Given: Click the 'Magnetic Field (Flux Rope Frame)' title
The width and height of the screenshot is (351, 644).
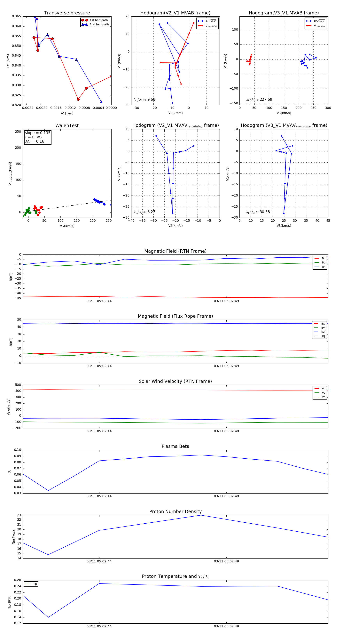Looking at the screenshot, I should (175, 316).
